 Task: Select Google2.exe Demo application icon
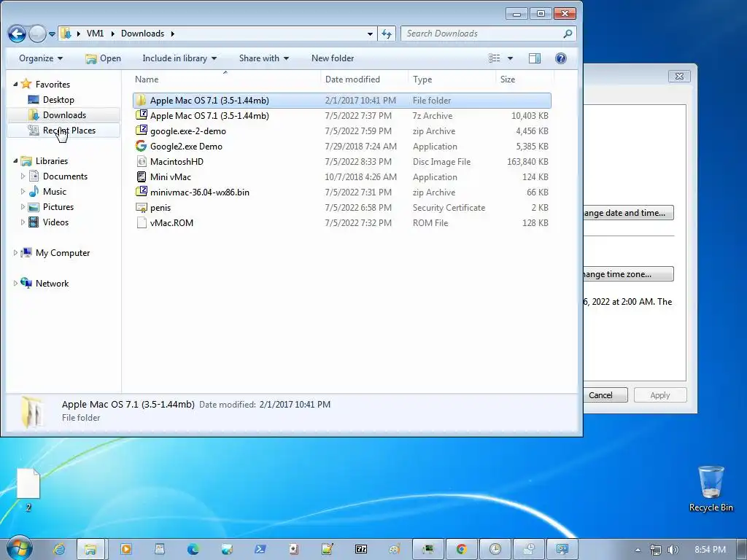click(141, 146)
